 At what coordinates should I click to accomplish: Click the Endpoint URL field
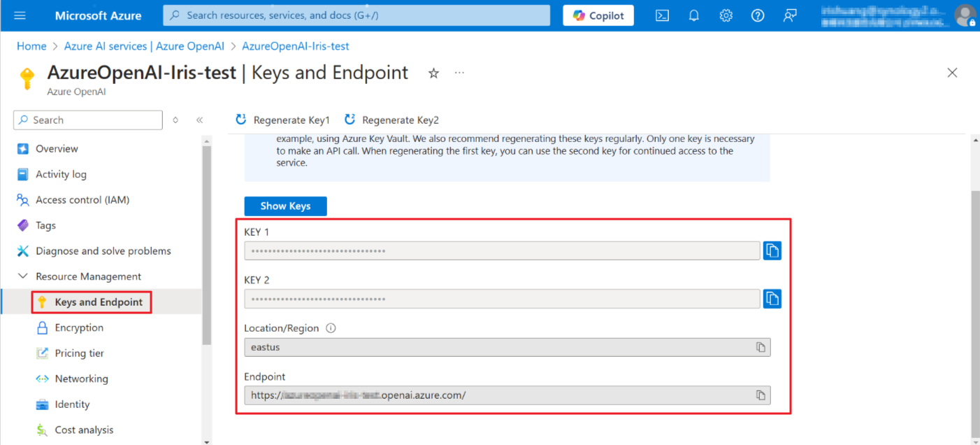click(507, 395)
